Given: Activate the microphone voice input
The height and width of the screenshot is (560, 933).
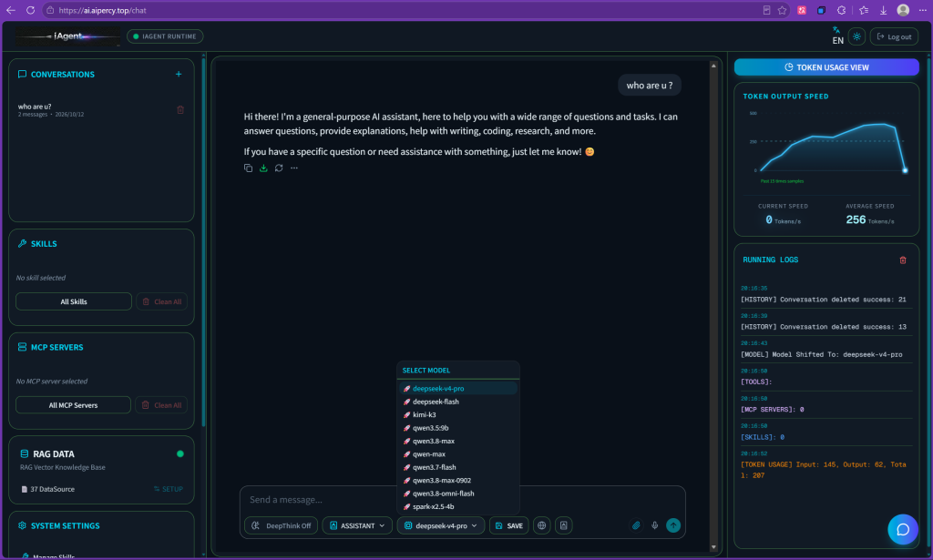Looking at the screenshot, I should 654,525.
